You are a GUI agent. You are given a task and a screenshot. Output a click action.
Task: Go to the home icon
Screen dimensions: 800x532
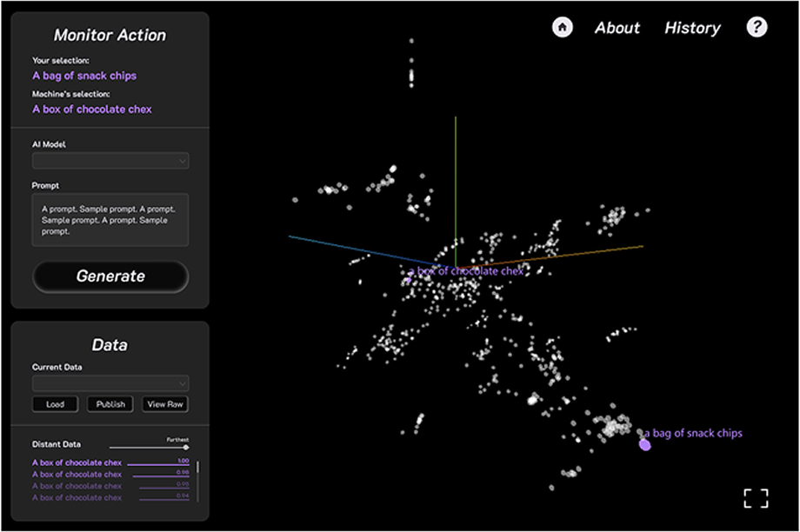click(563, 27)
